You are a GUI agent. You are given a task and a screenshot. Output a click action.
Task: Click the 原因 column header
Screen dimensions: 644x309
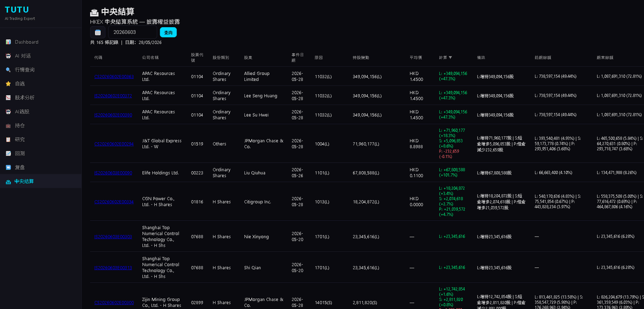pos(319,57)
